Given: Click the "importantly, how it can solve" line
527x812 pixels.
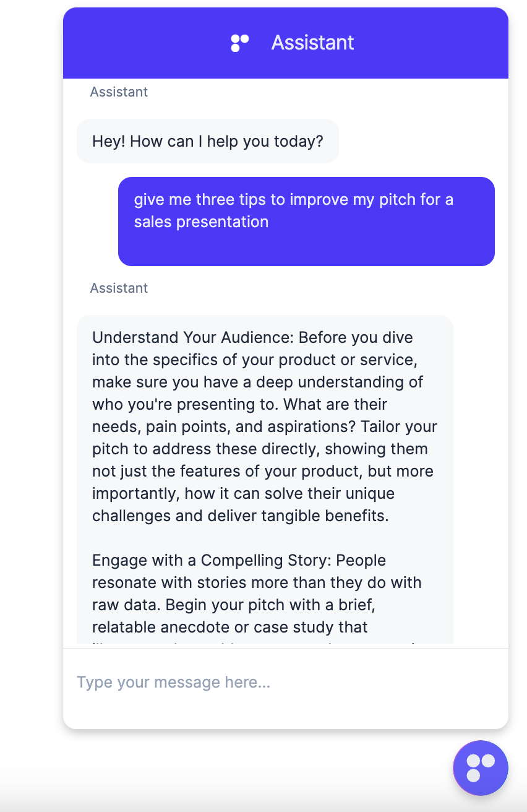Looking at the screenshot, I should tap(243, 494).
